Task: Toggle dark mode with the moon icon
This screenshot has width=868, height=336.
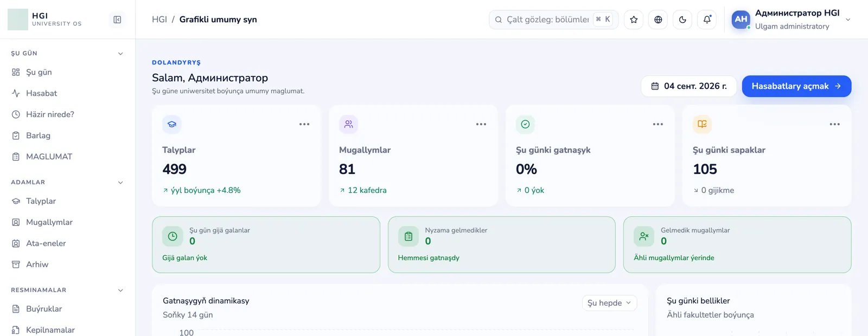Action: pos(682,20)
